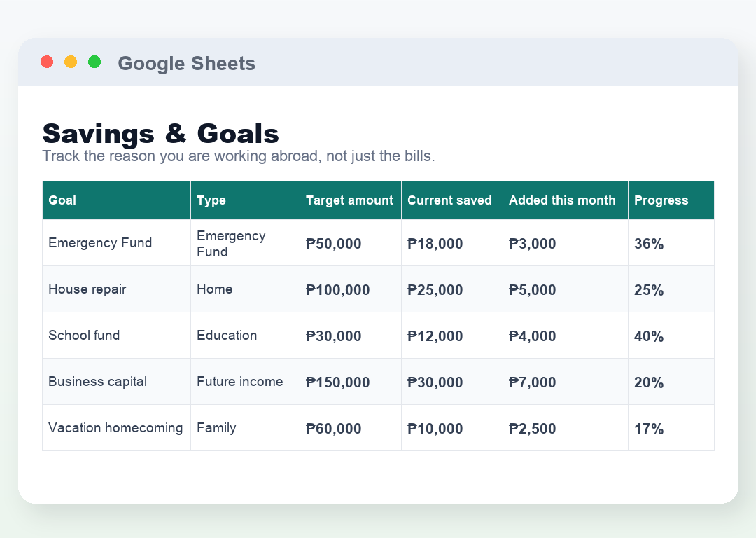The image size is (756, 538).
Task: Select the ₱18,000 current saved cell
Action: point(452,242)
